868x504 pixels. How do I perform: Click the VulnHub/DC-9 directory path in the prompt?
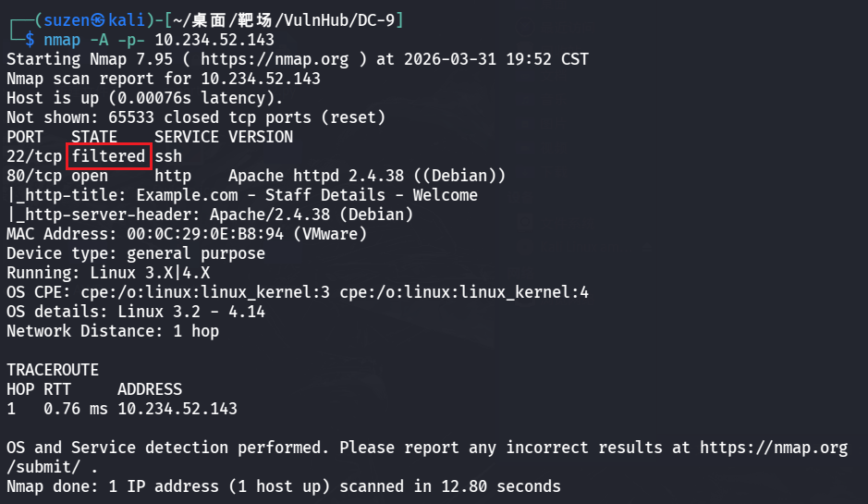339,20
